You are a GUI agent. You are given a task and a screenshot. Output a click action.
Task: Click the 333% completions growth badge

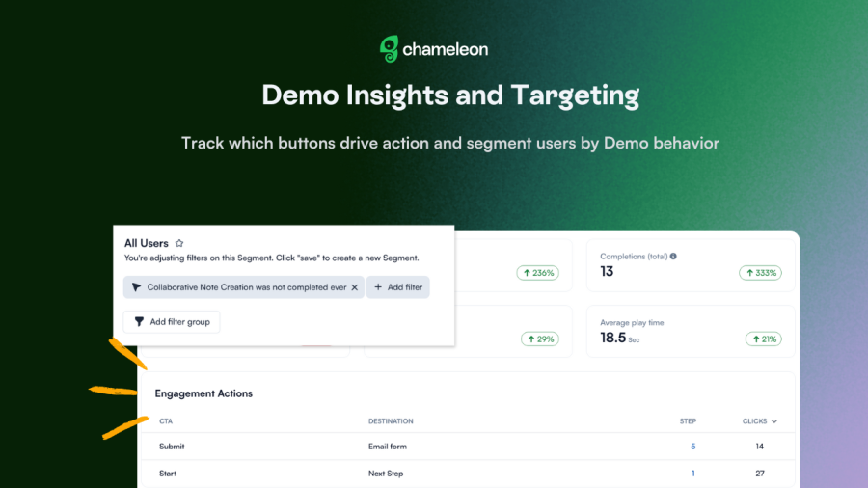760,273
